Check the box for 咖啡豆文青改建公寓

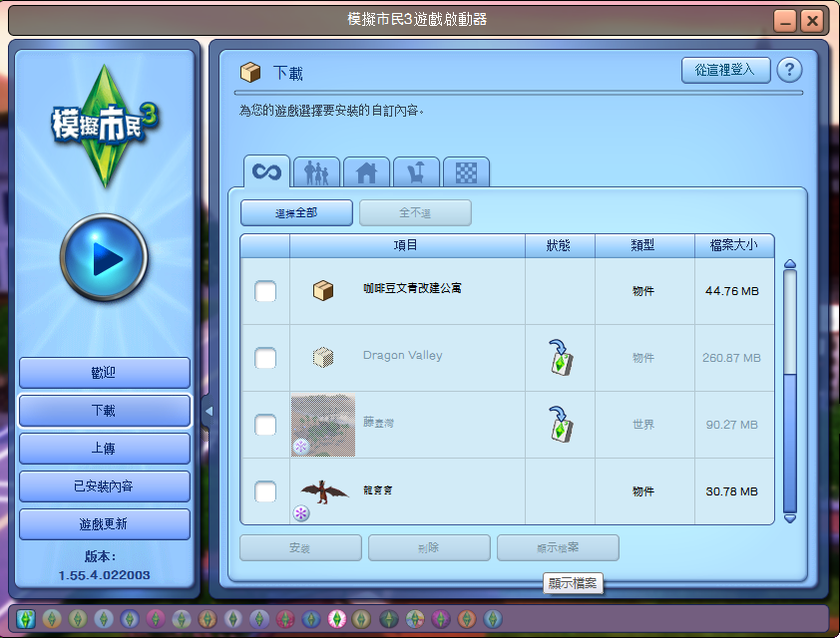tap(265, 291)
